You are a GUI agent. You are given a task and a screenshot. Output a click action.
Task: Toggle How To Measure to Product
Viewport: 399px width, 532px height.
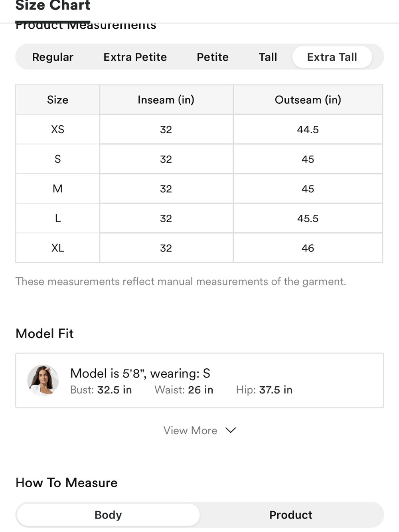pos(291,515)
